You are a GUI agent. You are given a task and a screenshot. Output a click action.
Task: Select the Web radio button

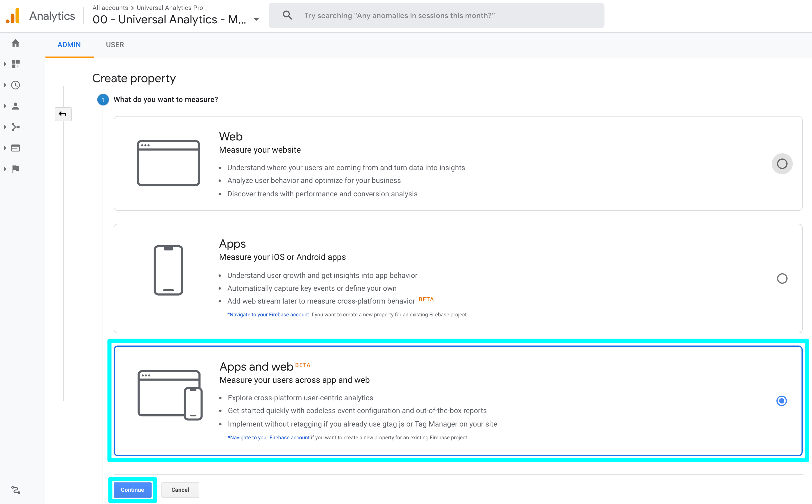782,164
